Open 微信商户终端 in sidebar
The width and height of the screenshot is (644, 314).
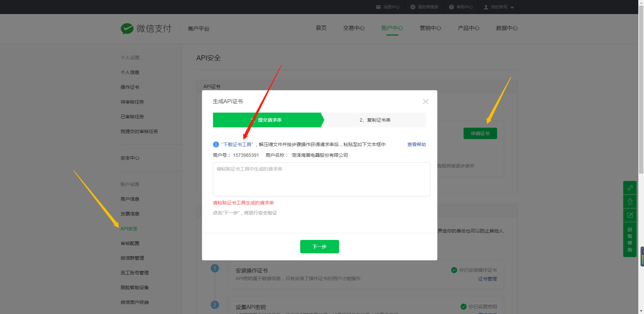tap(135, 302)
